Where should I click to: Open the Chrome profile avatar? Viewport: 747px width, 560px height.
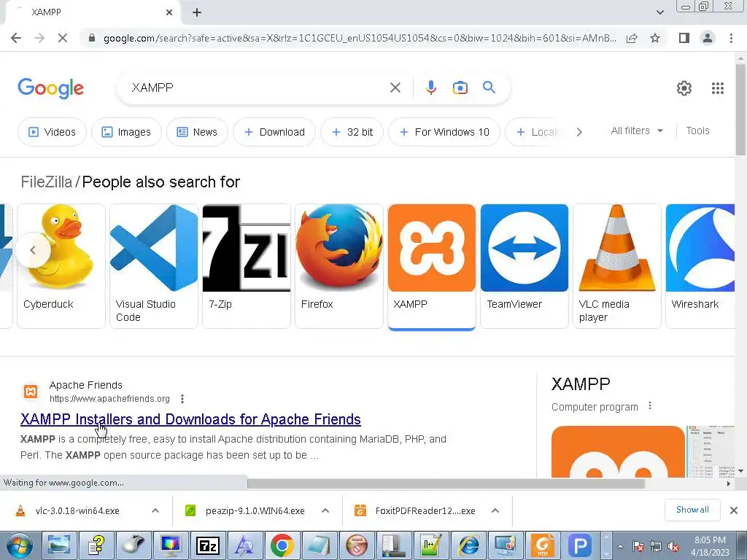(x=708, y=38)
